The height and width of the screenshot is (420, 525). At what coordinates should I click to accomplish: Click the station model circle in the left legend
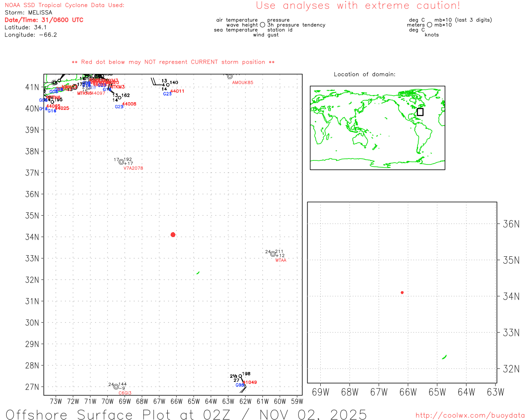tap(262, 25)
